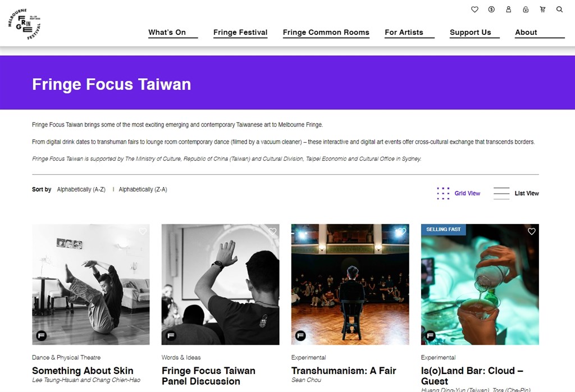
Task: Open the shopping cart icon
Action: [x=543, y=10]
